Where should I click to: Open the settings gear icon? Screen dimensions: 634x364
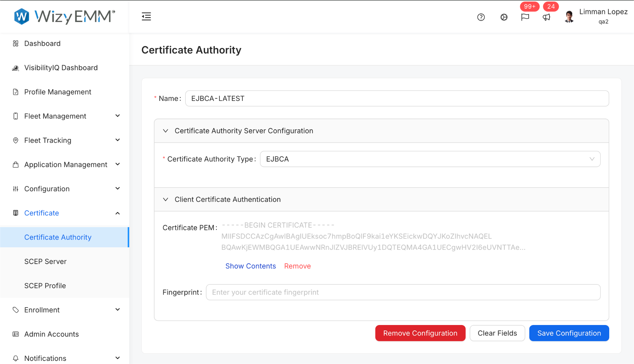(504, 17)
